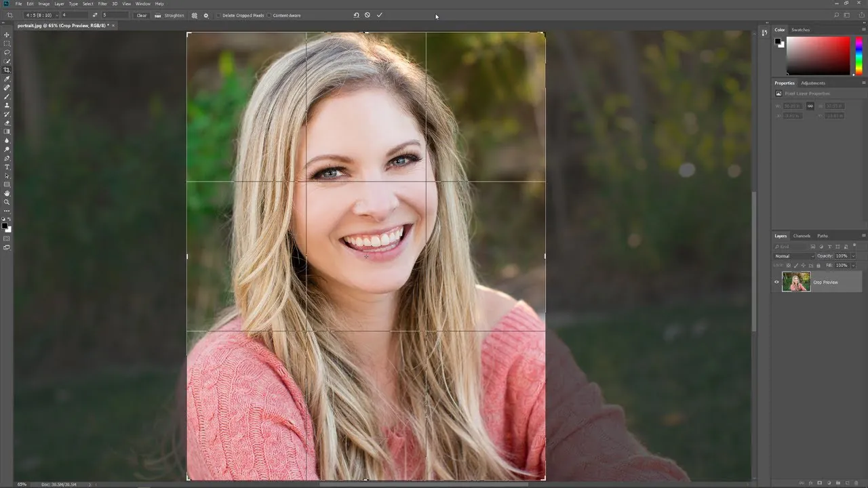This screenshot has width=868, height=488.
Task: Open the Edit Toolbar three-dots menu
Action: (x=7, y=211)
